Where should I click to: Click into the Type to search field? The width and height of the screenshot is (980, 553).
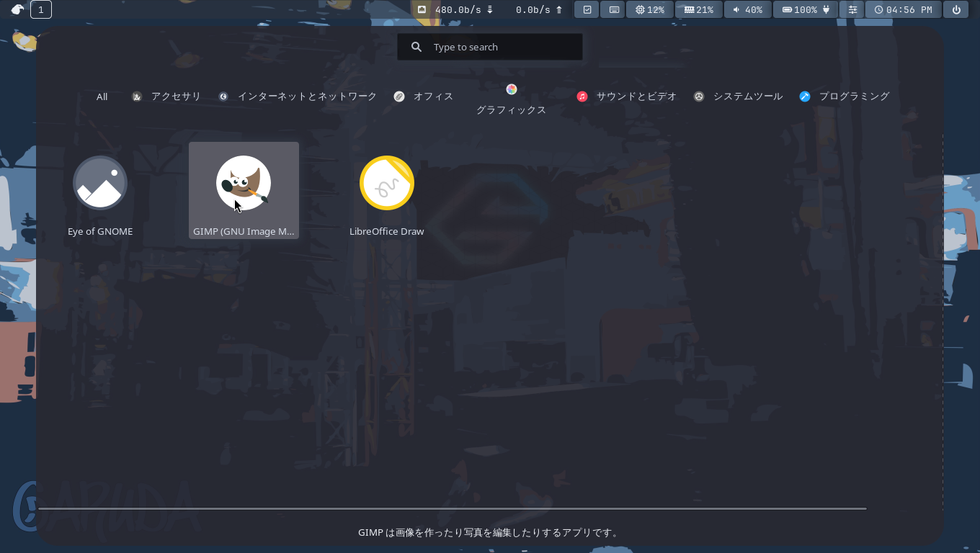pos(490,47)
